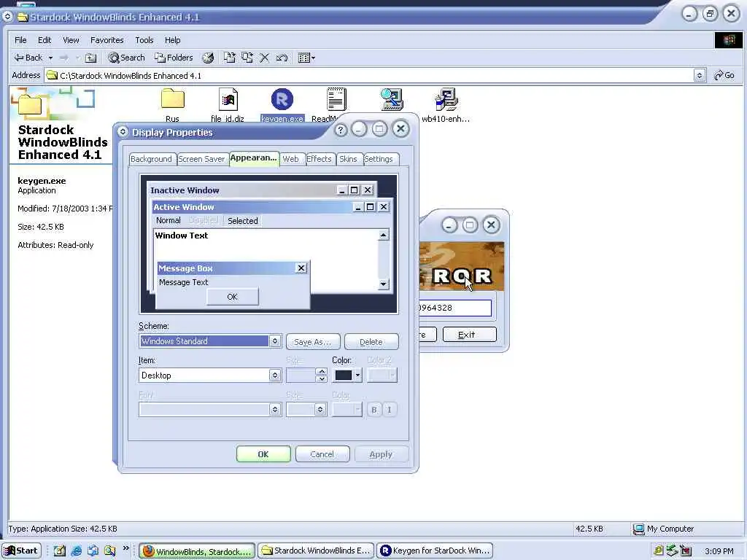Switch to WindowBlinds Stardock browser taskbar button
The width and height of the screenshot is (747, 560).
click(197, 551)
